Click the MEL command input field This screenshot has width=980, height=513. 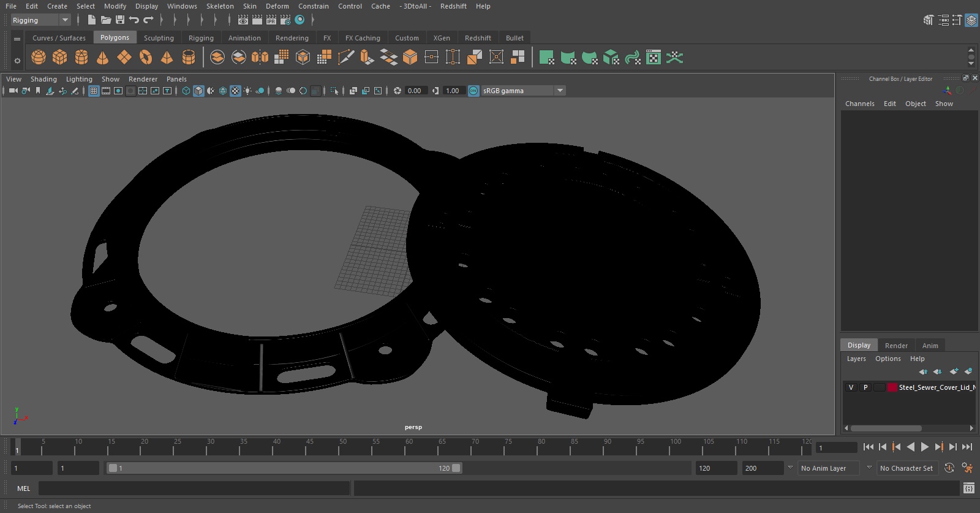coord(194,488)
